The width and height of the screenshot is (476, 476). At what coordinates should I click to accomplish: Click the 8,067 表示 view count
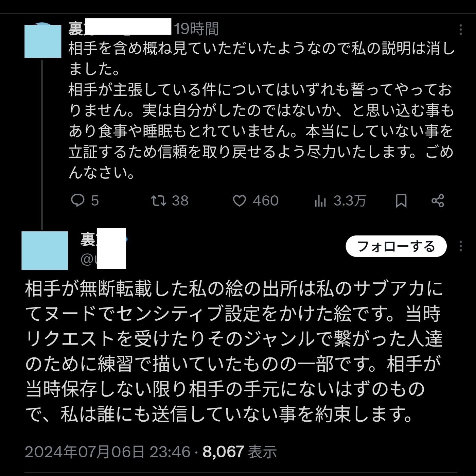(240, 452)
